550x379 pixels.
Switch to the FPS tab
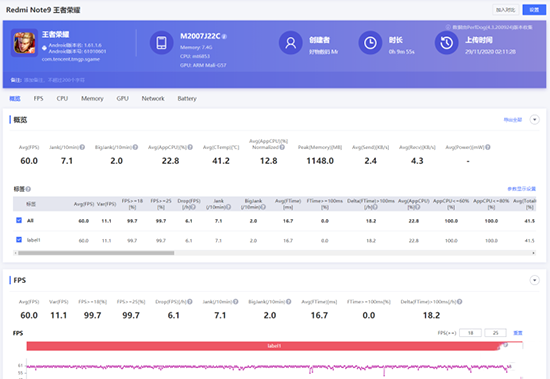click(39, 99)
